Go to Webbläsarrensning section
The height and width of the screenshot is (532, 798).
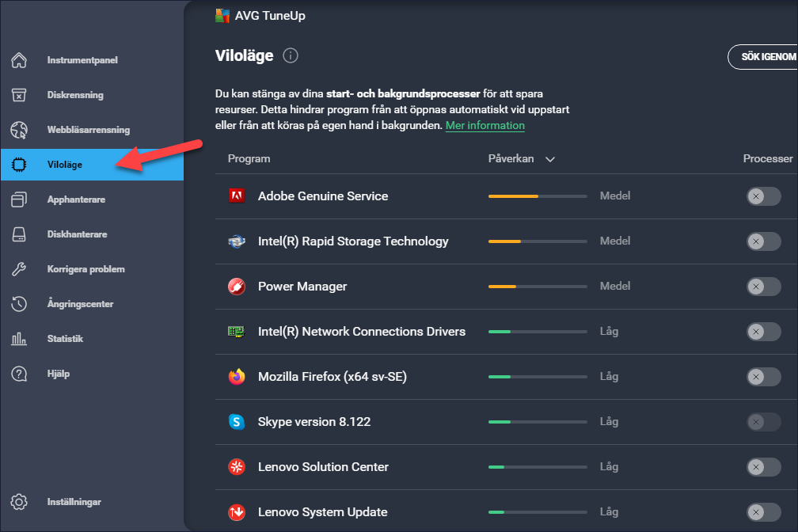[89, 130]
